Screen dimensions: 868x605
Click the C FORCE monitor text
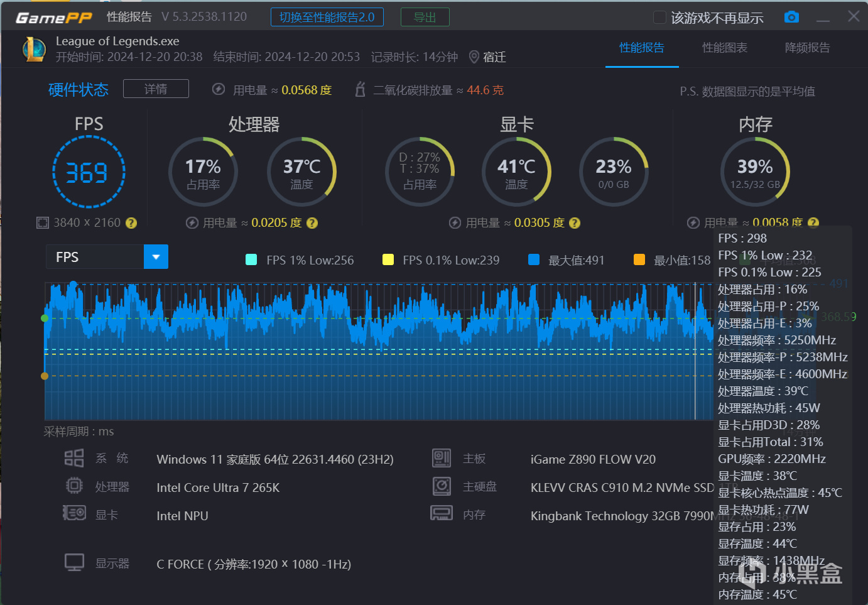click(x=254, y=564)
